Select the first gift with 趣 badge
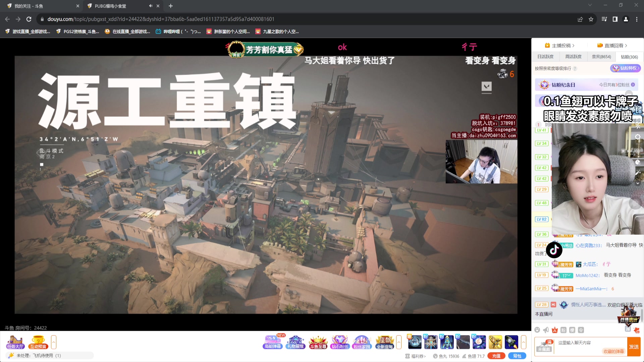 coord(414,342)
